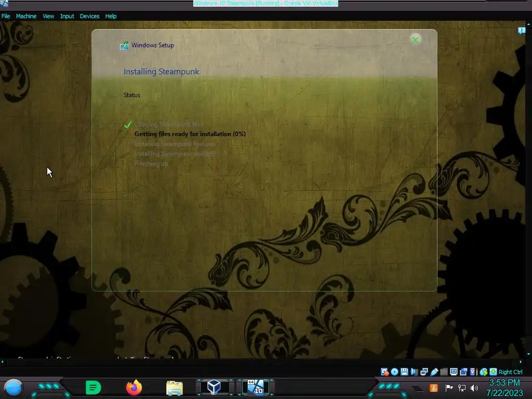Open the volume speaker tray icon
The image size is (532, 399).
tap(474, 388)
